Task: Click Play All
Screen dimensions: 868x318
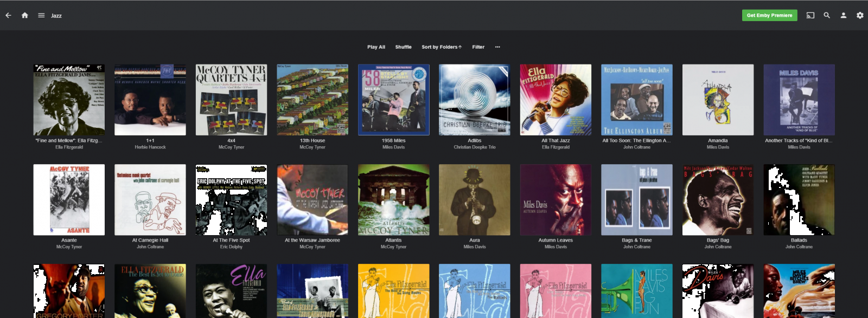Action: (x=376, y=47)
